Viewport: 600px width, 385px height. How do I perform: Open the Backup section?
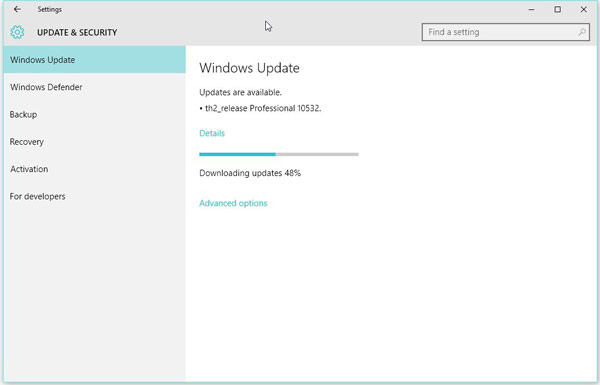coord(95,114)
